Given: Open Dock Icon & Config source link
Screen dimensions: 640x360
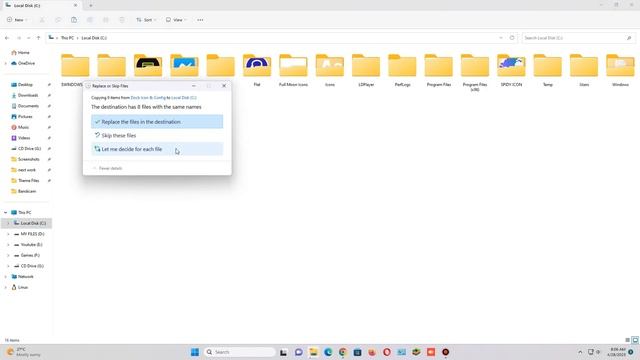Looking at the screenshot, I should [x=148, y=98].
